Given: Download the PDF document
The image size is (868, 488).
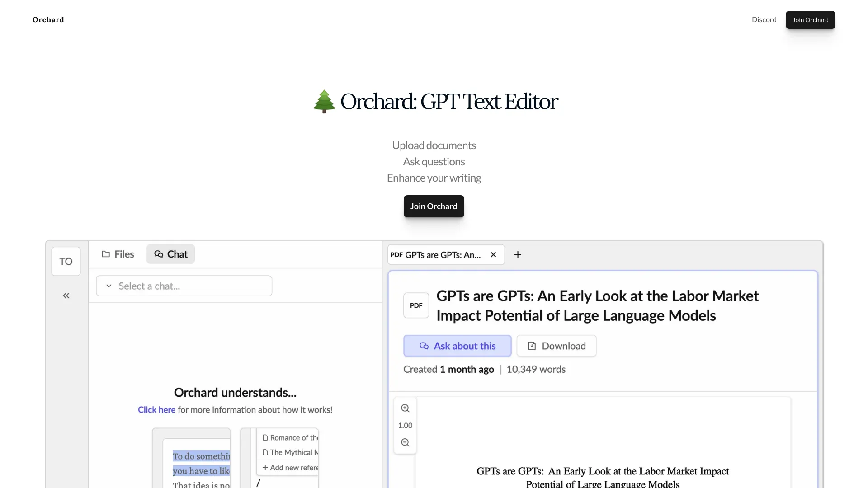Looking at the screenshot, I should click(557, 346).
